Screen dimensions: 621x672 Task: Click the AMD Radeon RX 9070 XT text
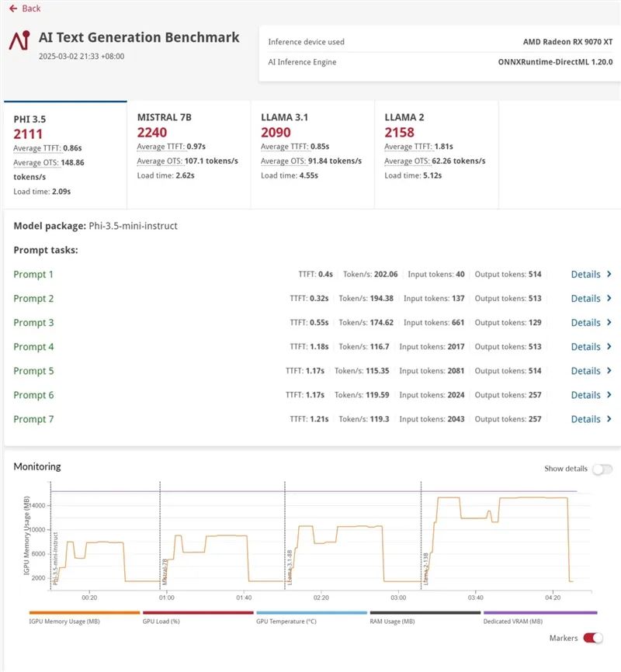point(567,42)
